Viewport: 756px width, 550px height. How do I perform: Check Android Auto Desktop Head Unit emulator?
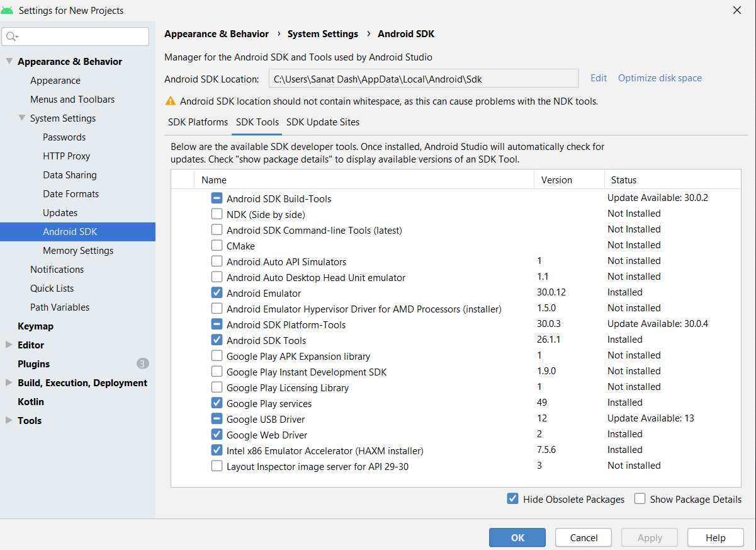pyautogui.click(x=217, y=277)
